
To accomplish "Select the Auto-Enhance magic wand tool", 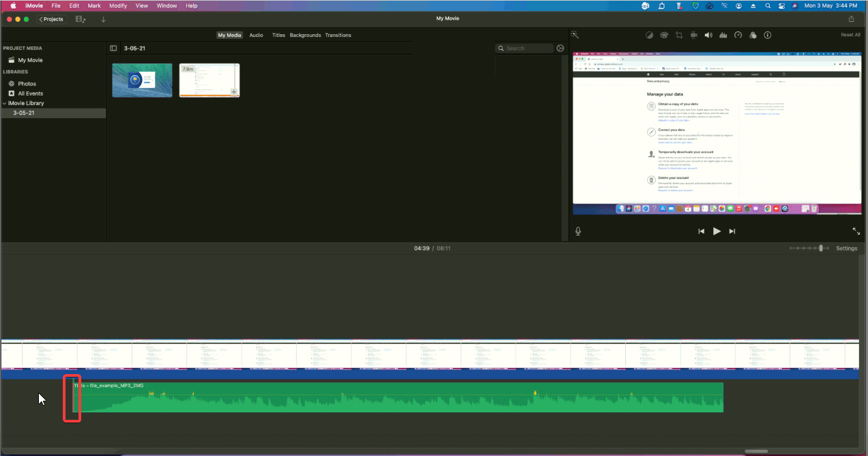I will point(575,34).
